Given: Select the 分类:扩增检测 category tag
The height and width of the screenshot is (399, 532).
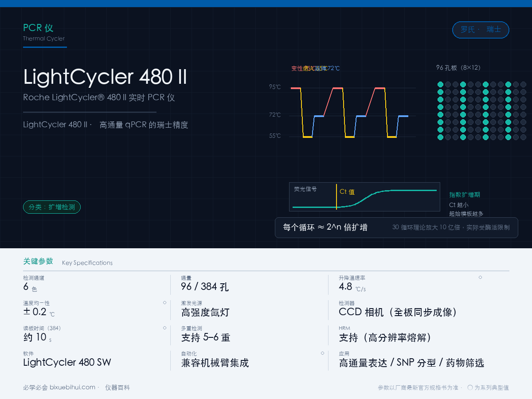Looking at the screenshot, I should click(52, 207).
